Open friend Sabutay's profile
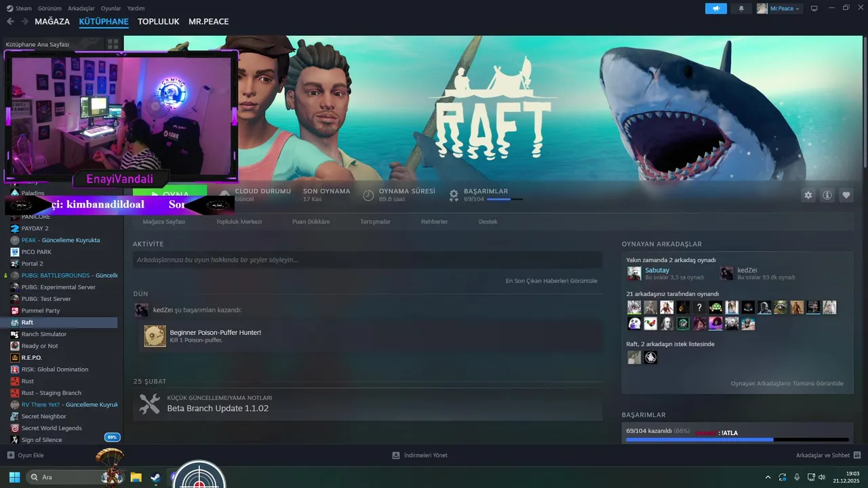Viewport: 868px width, 488px height. point(656,270)
